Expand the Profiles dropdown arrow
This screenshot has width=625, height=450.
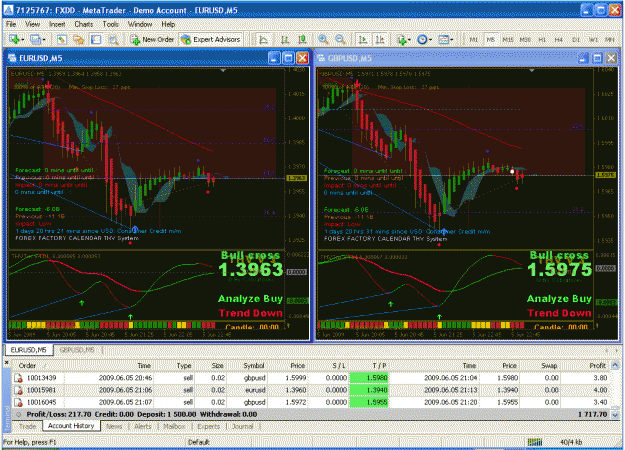[x=43, y=40]
